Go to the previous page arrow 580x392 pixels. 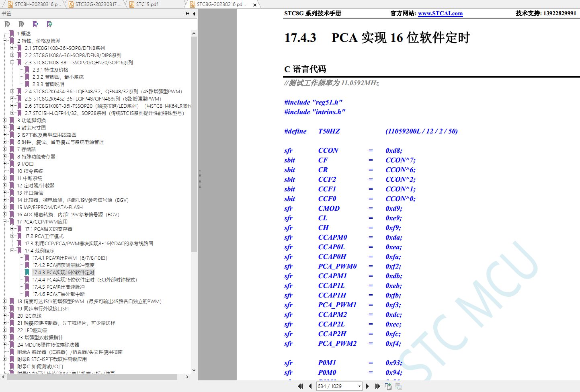pyautogui.click(x=310, y=386)
